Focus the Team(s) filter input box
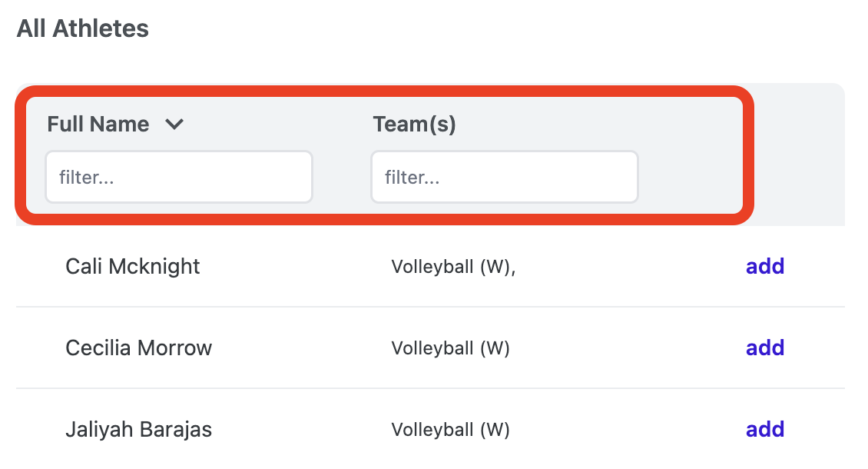 click(505, 178)
